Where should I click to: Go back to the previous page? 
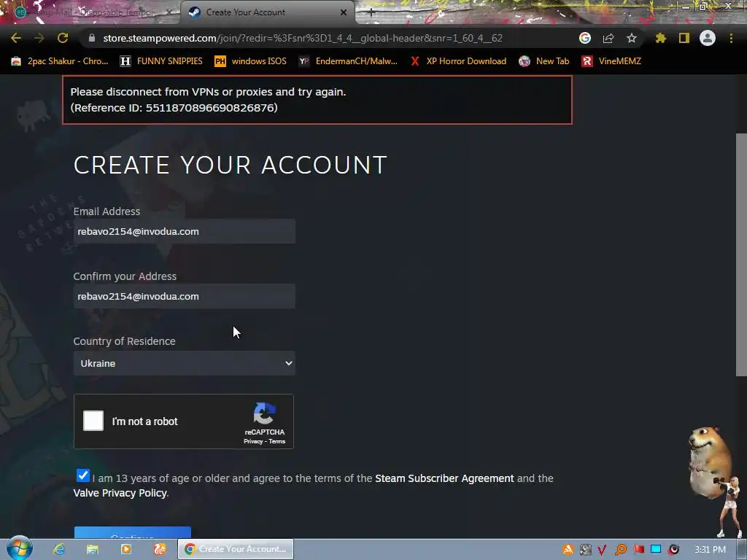16,38
